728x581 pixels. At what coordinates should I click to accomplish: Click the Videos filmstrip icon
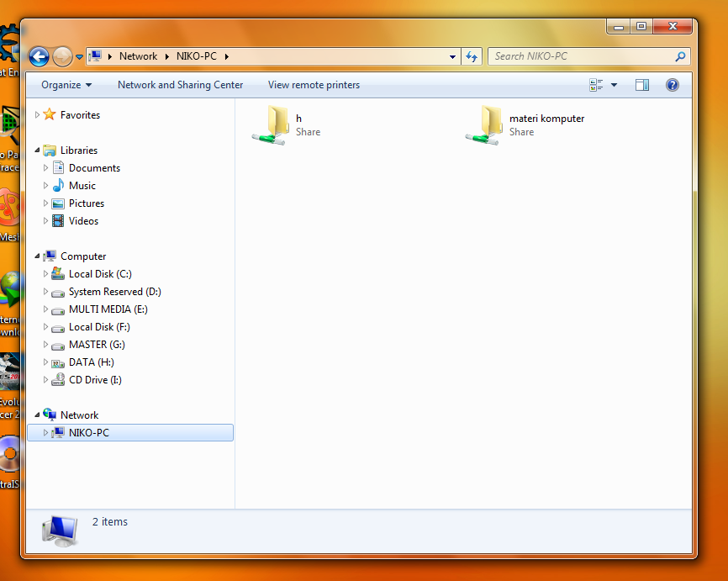tap(58, 220)
